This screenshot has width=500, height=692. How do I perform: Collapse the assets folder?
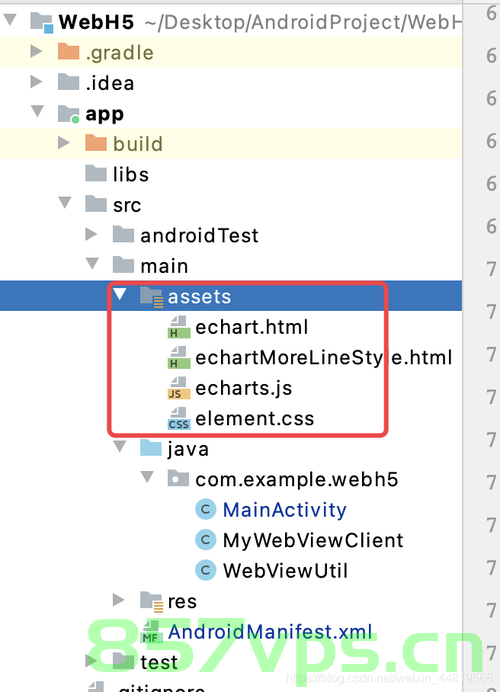pos(120,294)
